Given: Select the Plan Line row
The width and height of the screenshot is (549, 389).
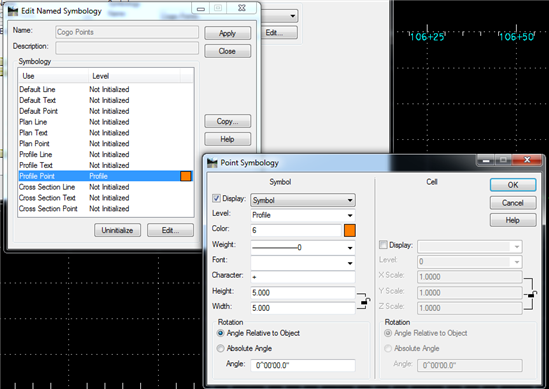Looking at the screenshot, I should click(105, 122).
